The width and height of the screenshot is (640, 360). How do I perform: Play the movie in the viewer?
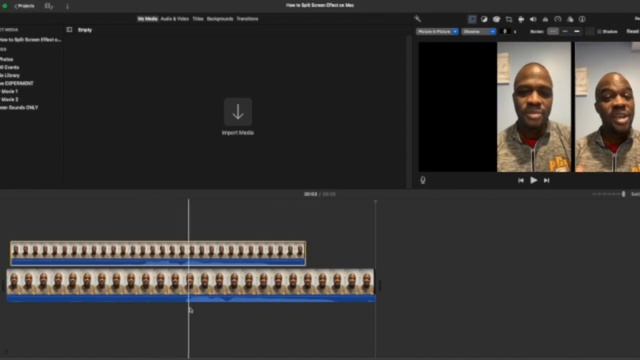pos(533,180)
